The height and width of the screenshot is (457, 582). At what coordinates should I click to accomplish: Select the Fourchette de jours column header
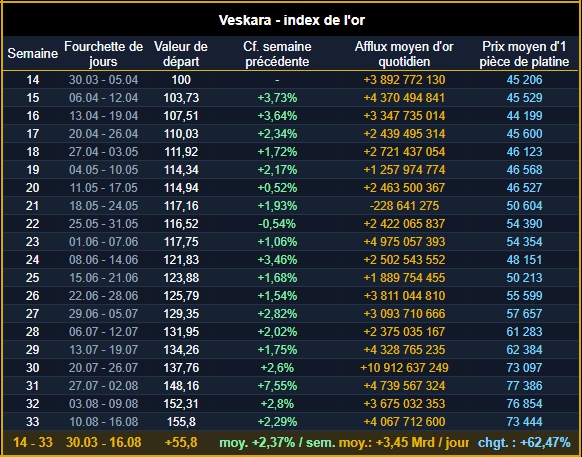point(104,53)
